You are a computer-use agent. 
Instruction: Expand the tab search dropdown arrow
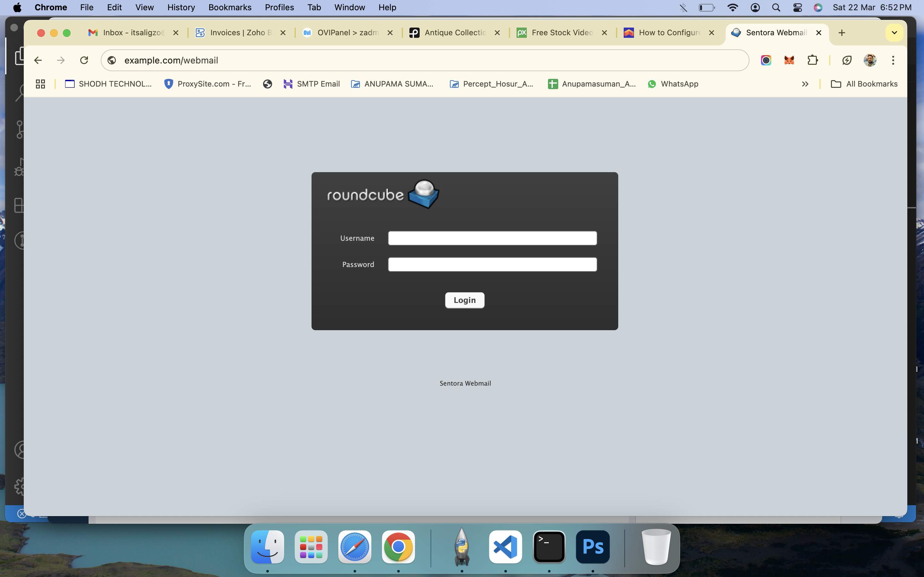[894, 33]
